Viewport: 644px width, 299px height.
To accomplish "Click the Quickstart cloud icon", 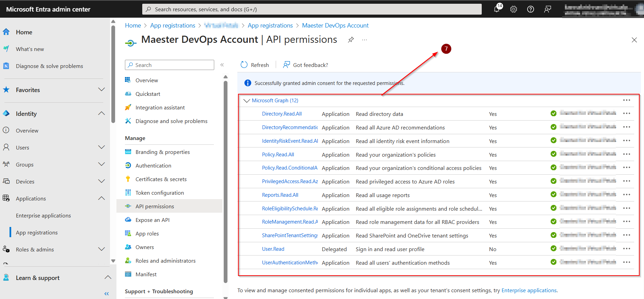I will 128,94.
